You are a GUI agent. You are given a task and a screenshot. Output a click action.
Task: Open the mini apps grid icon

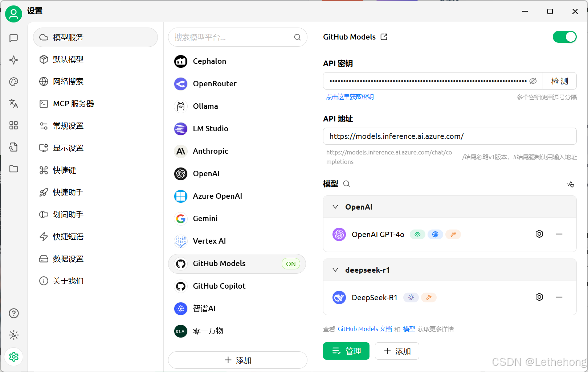click(14, 125)
